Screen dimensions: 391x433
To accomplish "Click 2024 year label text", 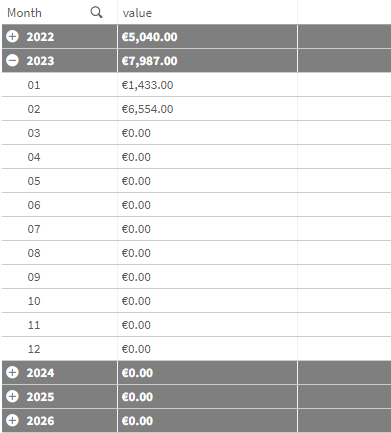I will point(40,373).
